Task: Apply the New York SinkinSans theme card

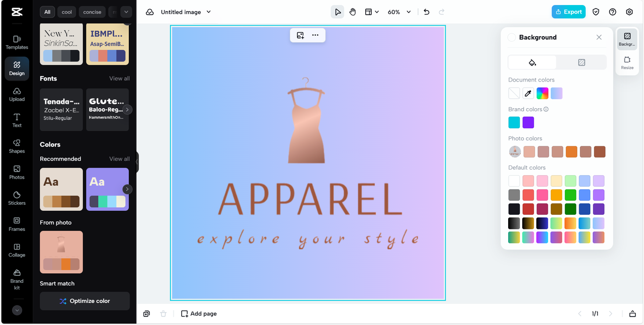Action: pos(61,44)
